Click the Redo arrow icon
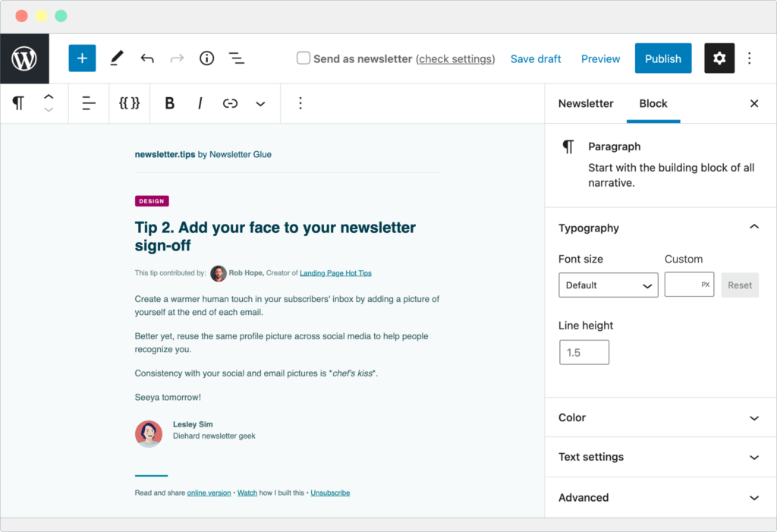Viewport: 777px width, 532px height. (x=177, y=58)
